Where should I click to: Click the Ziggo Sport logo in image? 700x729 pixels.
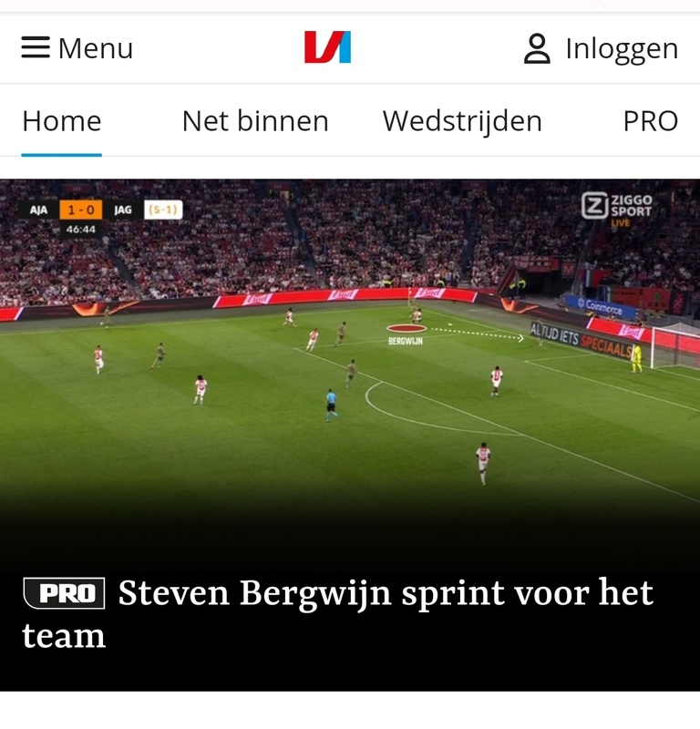(x=617, y=209)
